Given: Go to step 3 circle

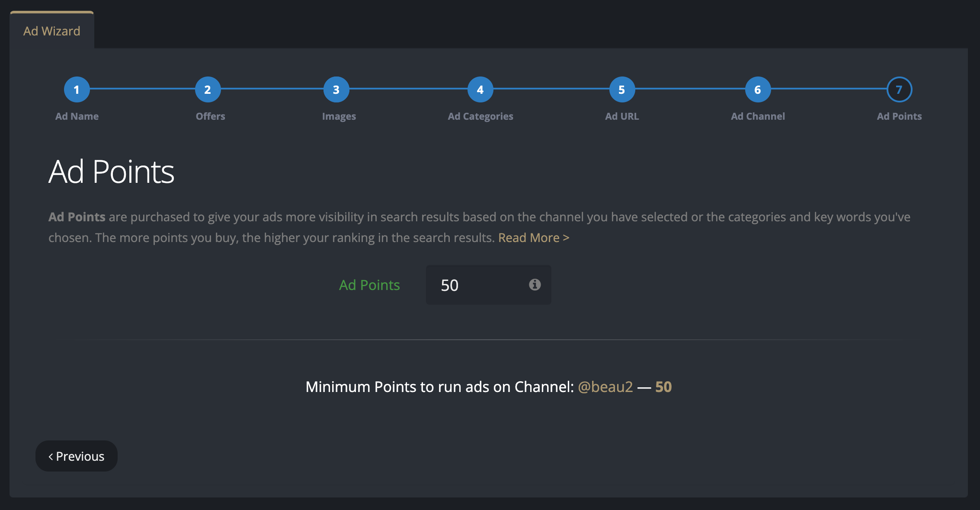Looking at the screenshot, I should 336,89.
